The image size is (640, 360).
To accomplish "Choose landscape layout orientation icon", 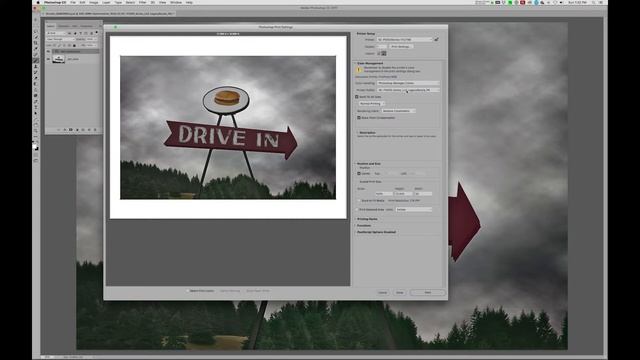I will pos(384,53).
